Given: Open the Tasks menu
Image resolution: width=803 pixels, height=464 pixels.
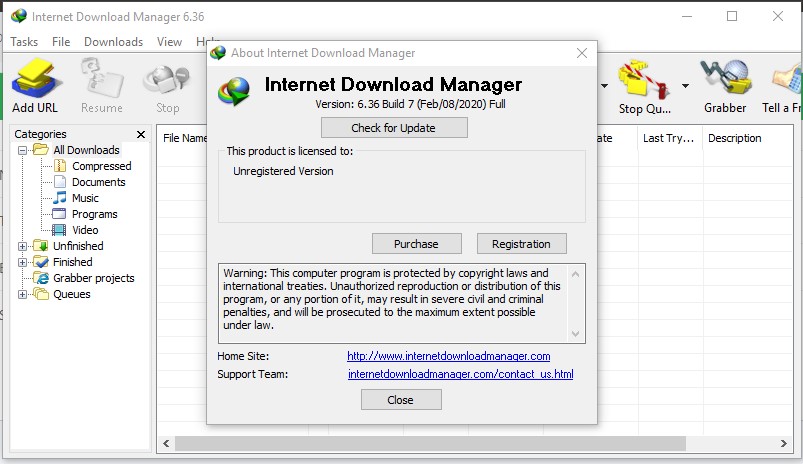Looking at the screenshot, I should point(24,42).
